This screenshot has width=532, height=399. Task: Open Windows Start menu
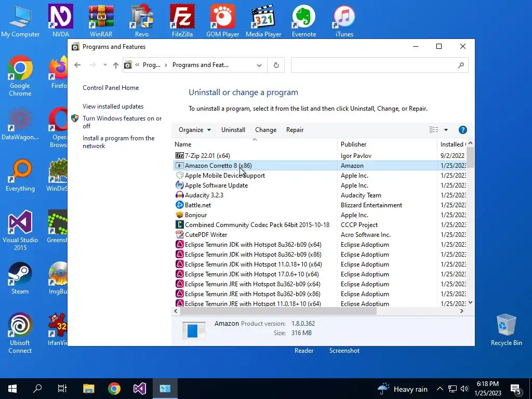(x=12, y=389)
